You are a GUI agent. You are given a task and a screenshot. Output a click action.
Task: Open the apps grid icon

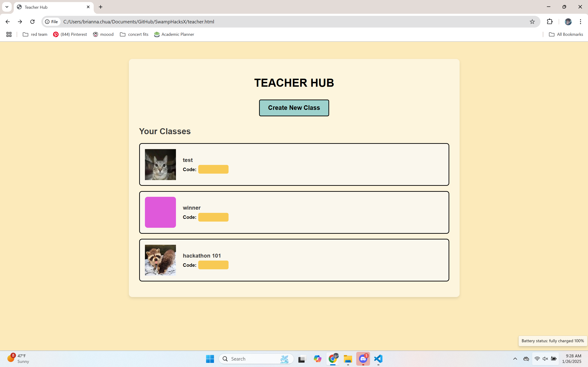pos(9,34)
